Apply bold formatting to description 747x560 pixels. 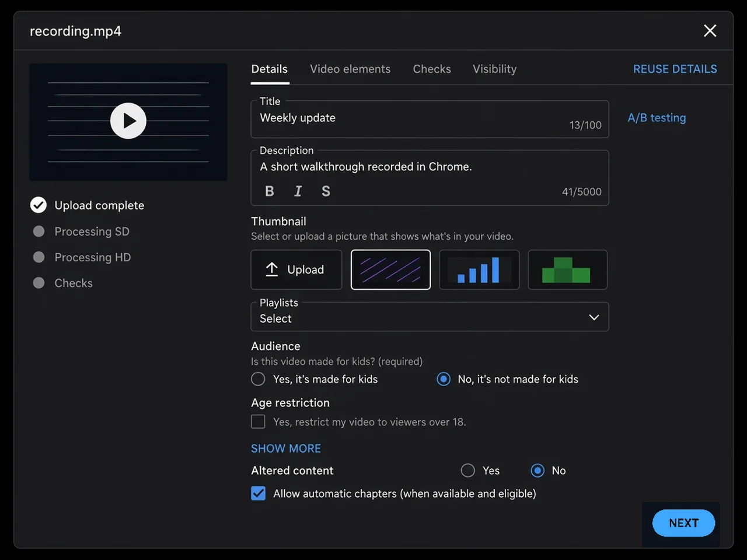point(270,191)
